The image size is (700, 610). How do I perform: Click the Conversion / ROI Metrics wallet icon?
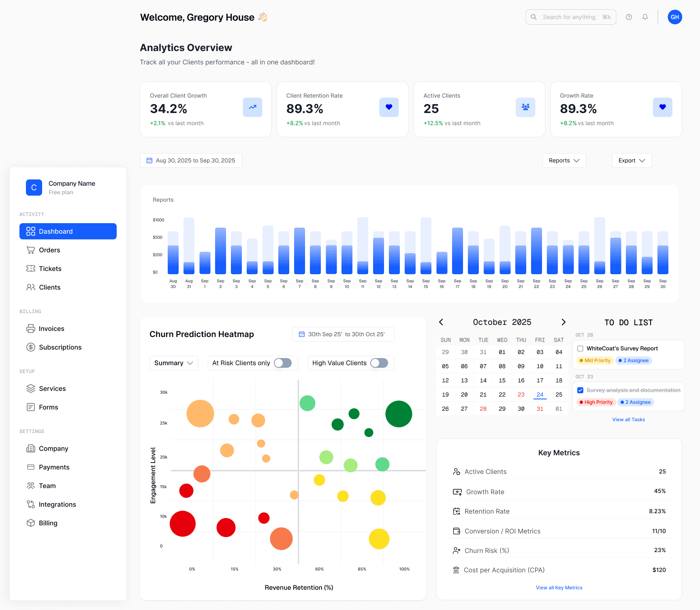point(457,531)
